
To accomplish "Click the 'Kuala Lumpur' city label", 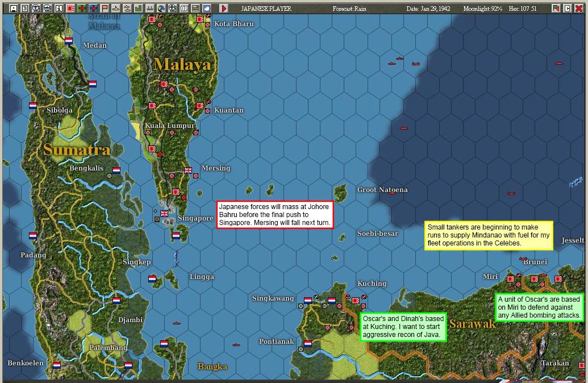I will [x=170, y=125].
